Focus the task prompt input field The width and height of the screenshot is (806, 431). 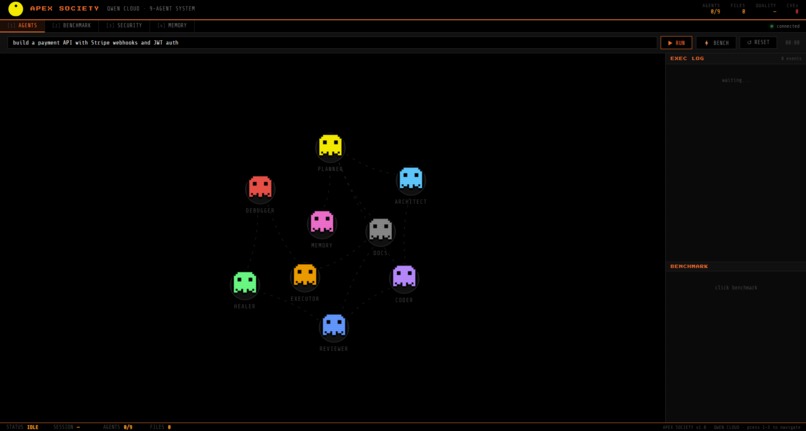tap(332, 43)
